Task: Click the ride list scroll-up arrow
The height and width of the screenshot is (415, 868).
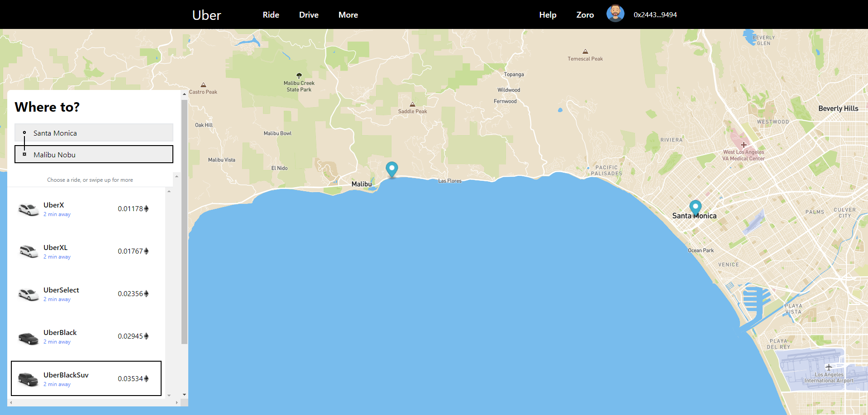Action: [x=169, y=191]
